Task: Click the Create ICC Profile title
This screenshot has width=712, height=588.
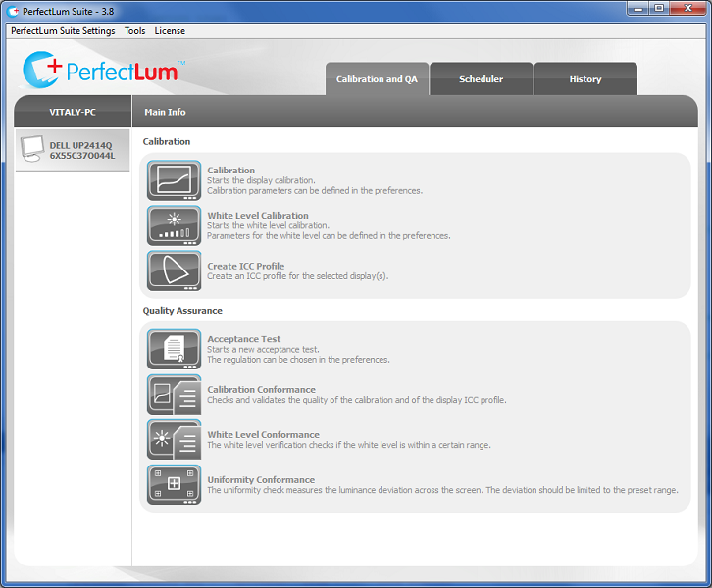Action: click(245, 266)
